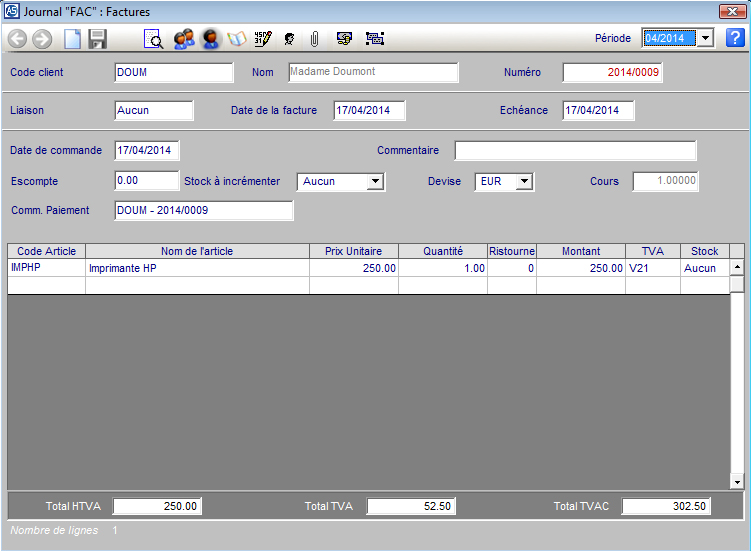Image resolution: width=751 pixels, height=551 pixels.
Task: Save the invoice with floppy disk icon
Action: [97, 39]
